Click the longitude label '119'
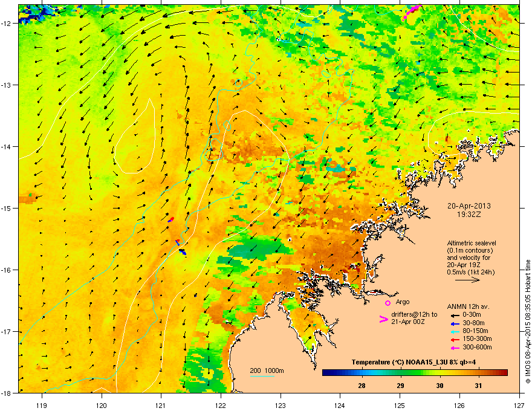 pyautogui.click(x=42, y=406)
